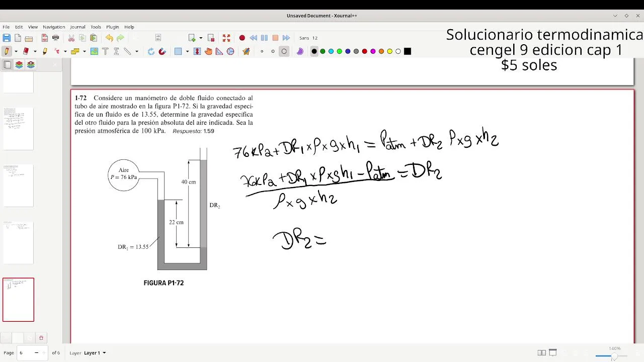This screenshot has width=644, height=362.
Task: Open the Journal menu
Action: pyautogui.click(x=77, y=27)
